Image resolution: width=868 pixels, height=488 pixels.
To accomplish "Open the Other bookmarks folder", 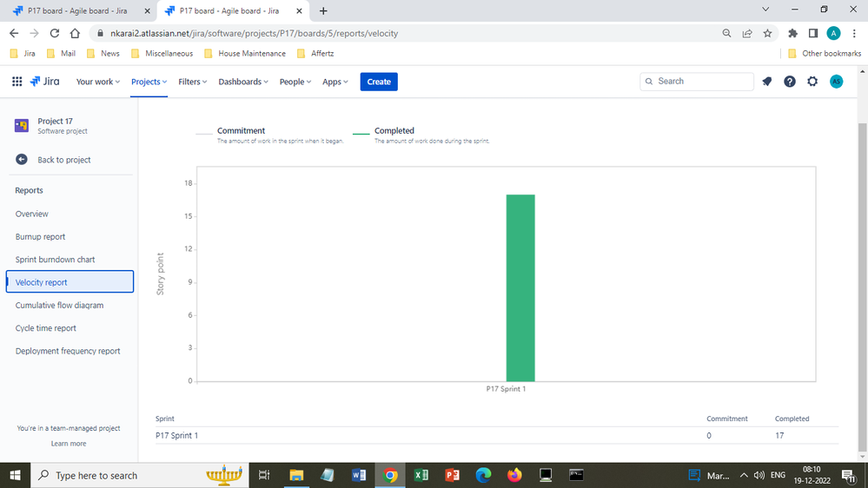I will point(825,53).
